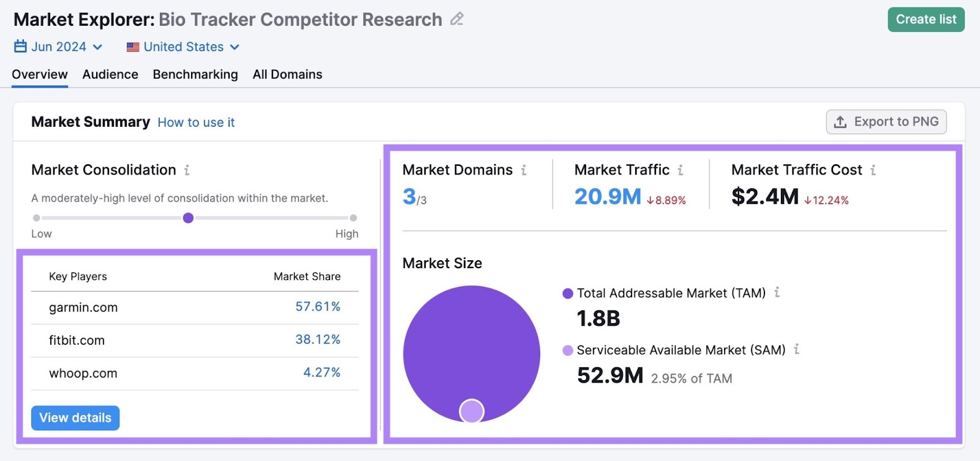Click the small SAM circle in the chart
This screenshot has height=461, width=980.
pyautogui.click(x=472, y=411)
